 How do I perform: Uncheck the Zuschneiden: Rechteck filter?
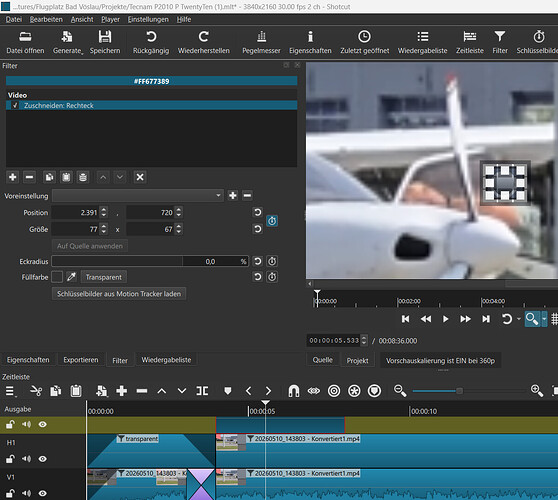point(15,105)
